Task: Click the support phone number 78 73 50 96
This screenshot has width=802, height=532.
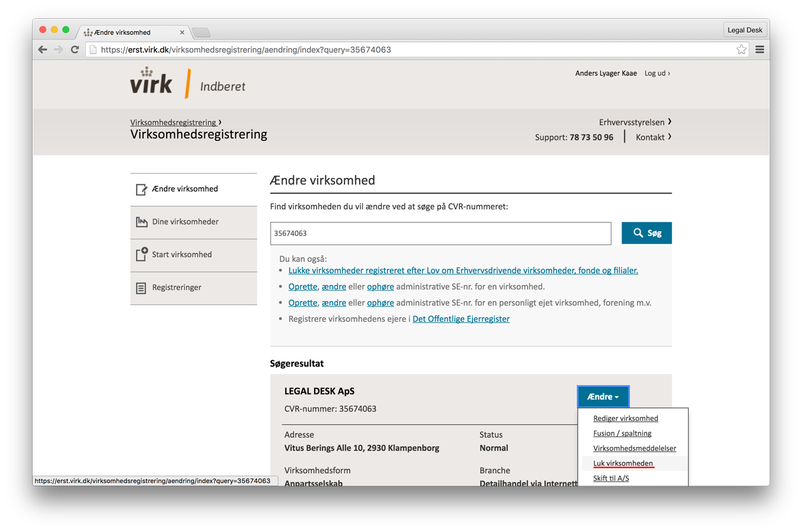Action: (x=591, y=137)
